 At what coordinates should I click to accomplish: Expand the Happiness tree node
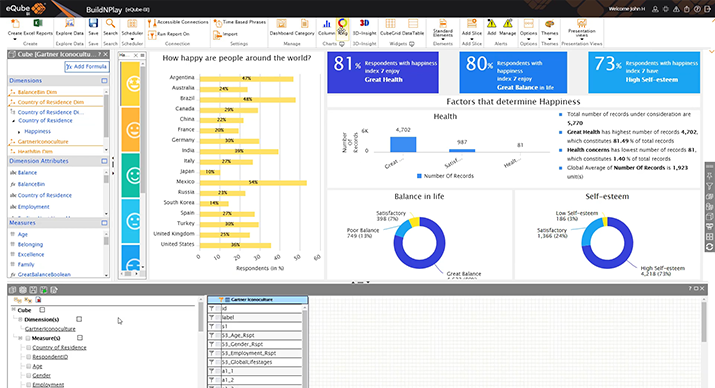19,131
